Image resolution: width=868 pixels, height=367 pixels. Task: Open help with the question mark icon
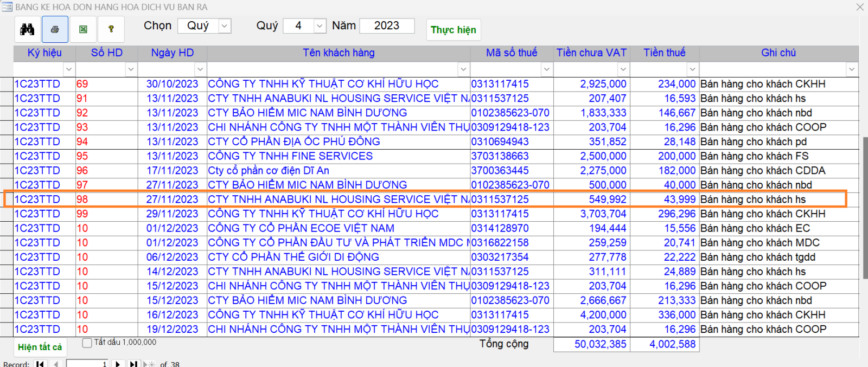click(111, 29)
